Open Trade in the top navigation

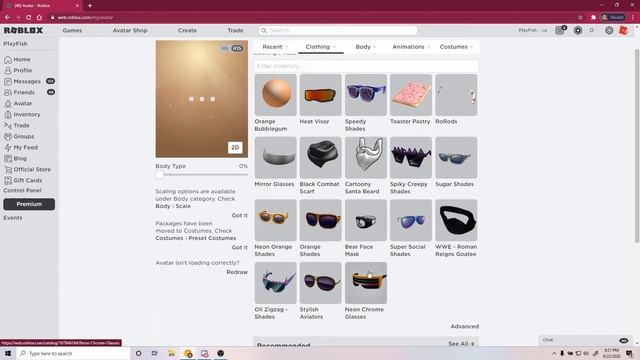236,31
